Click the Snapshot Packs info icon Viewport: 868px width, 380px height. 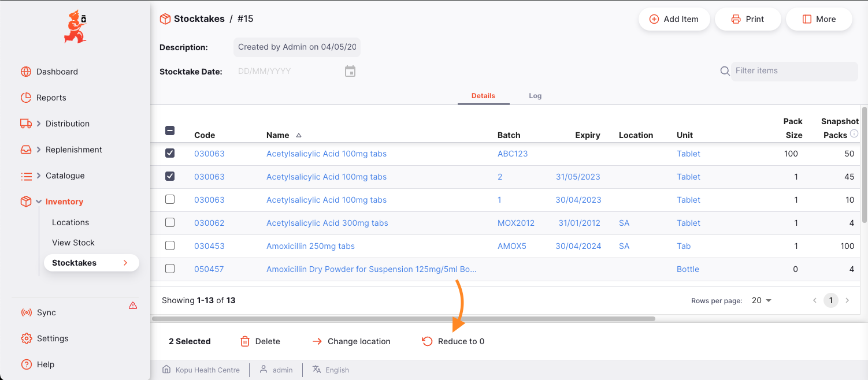[x=854, y=133]
